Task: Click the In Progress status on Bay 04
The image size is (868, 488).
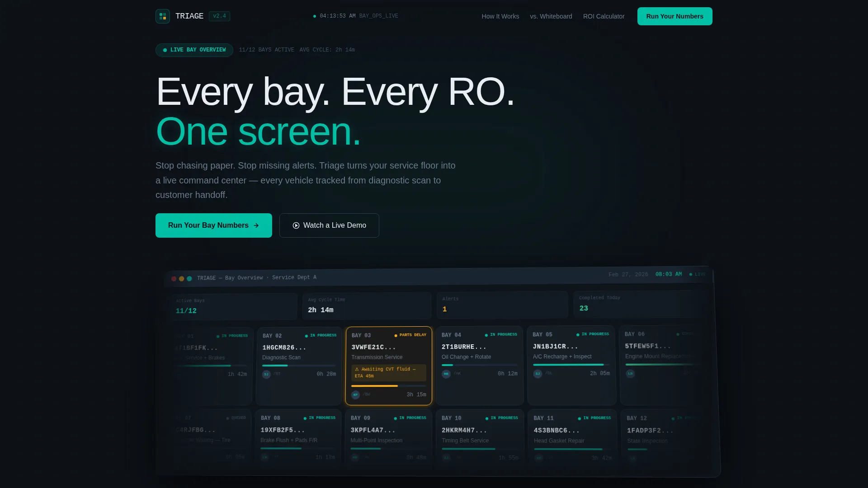Action: [501, 335]
